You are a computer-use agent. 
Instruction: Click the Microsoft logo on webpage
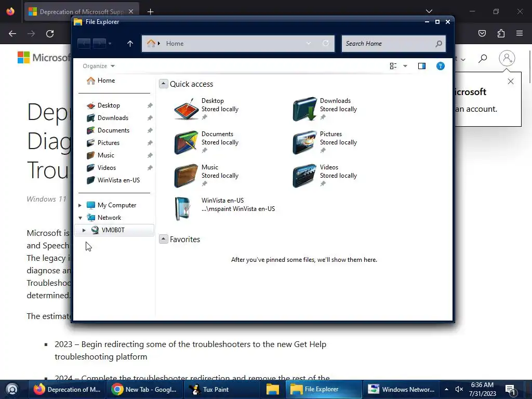pos(44,57)
